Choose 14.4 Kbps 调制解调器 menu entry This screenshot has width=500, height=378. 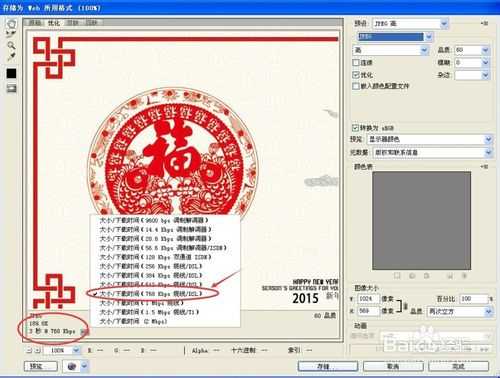[165, 229]
